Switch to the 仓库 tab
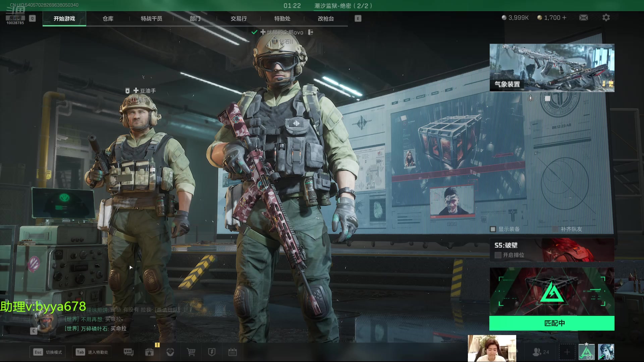The width and height of the screenshot is (644, 362). pyautogui.click(x=108, y=18)
